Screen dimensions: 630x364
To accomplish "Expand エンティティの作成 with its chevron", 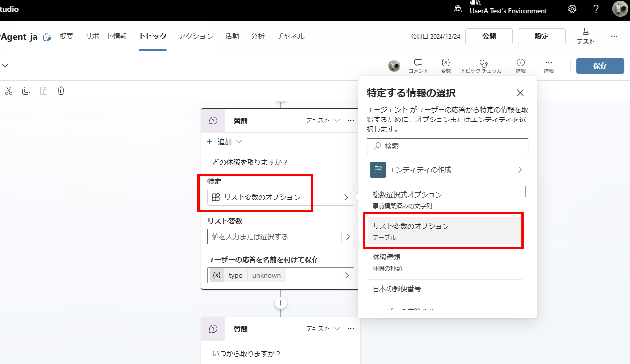I will (520, 169).
